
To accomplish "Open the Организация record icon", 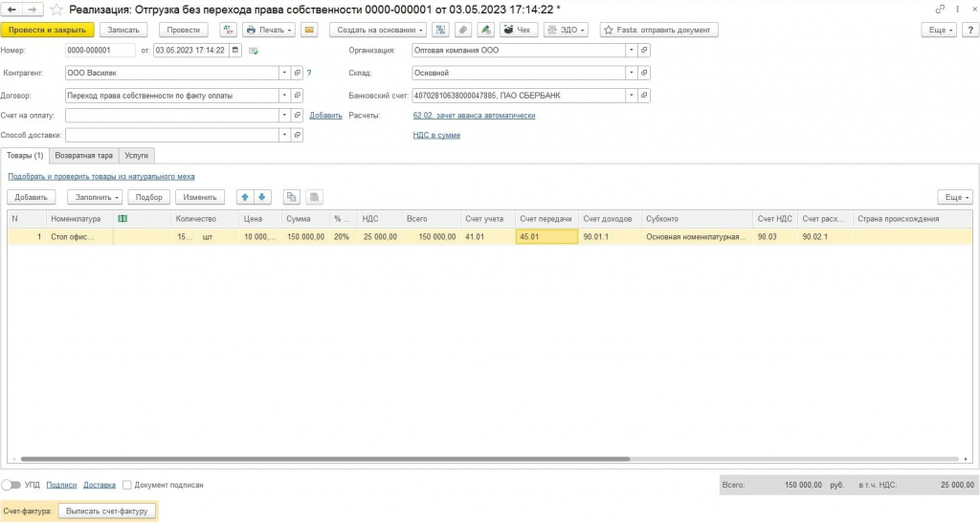I will tap(644, 51).
